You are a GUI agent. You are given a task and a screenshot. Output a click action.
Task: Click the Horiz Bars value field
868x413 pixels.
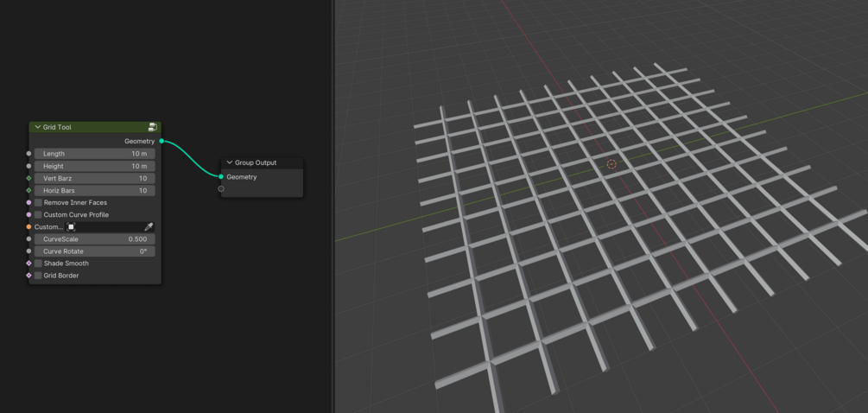95,190
